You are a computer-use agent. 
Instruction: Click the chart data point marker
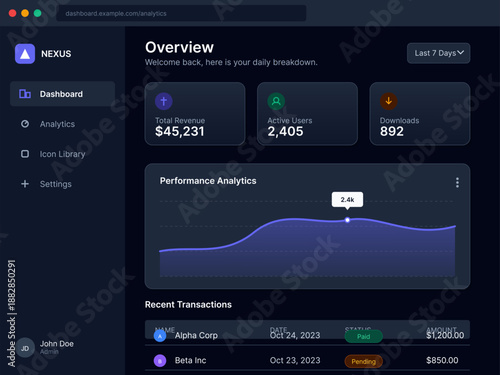[x=347, y=220]
